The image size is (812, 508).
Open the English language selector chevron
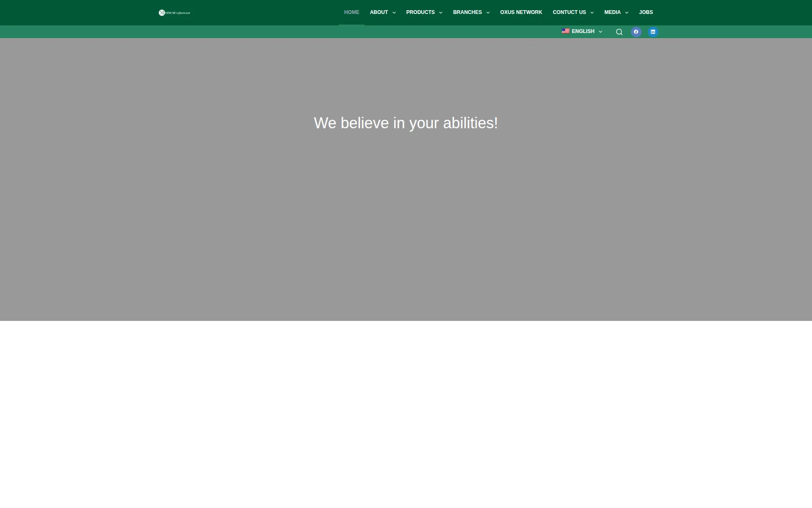tap(601, 32)
